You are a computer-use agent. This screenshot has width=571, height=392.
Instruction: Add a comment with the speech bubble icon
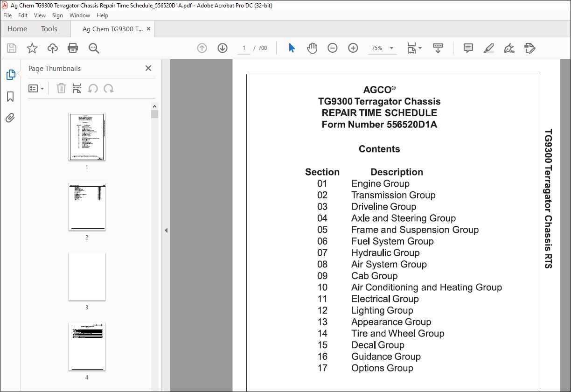pyautogui.click(x=468, y=48)
